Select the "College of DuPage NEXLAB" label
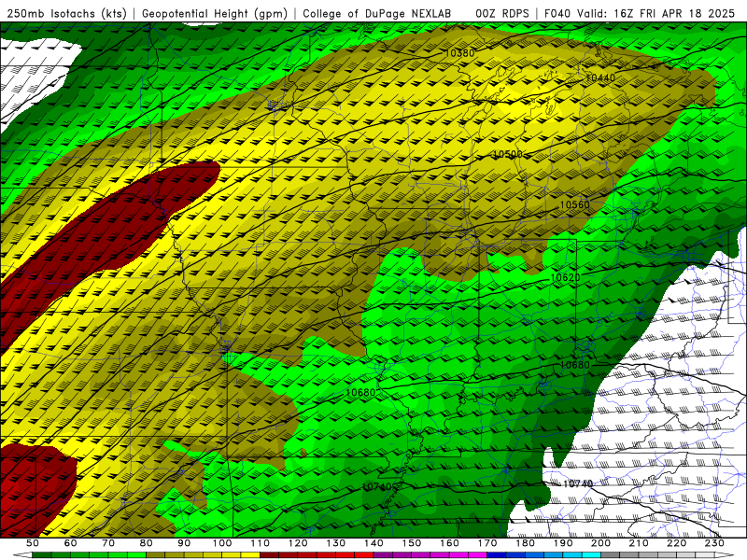747x560 pixels. [x=377, y=13]
